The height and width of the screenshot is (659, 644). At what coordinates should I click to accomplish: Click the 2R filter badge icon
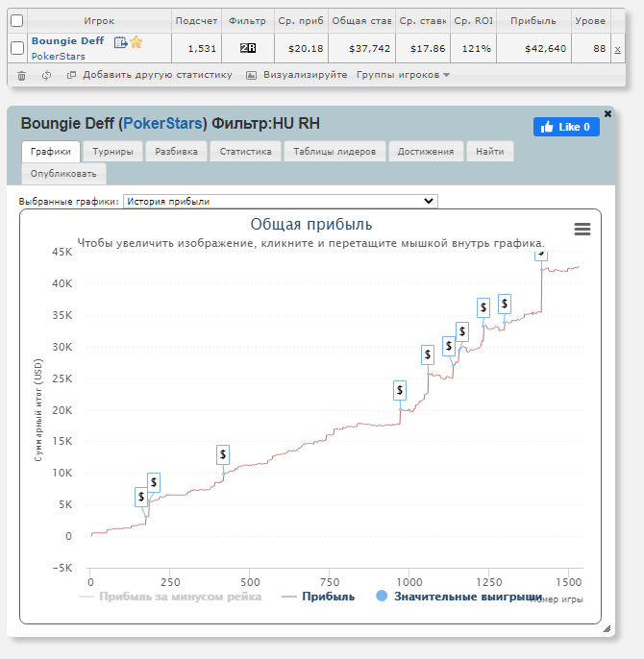248,48
